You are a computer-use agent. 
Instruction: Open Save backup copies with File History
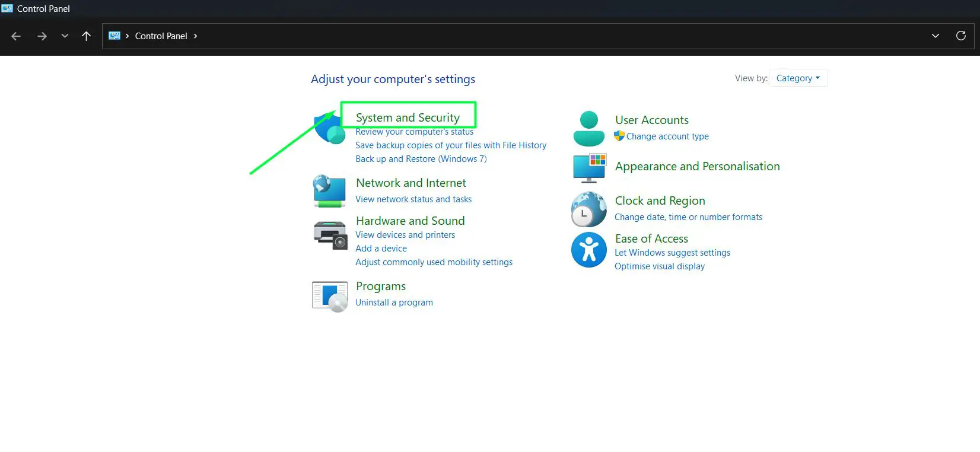451,145
